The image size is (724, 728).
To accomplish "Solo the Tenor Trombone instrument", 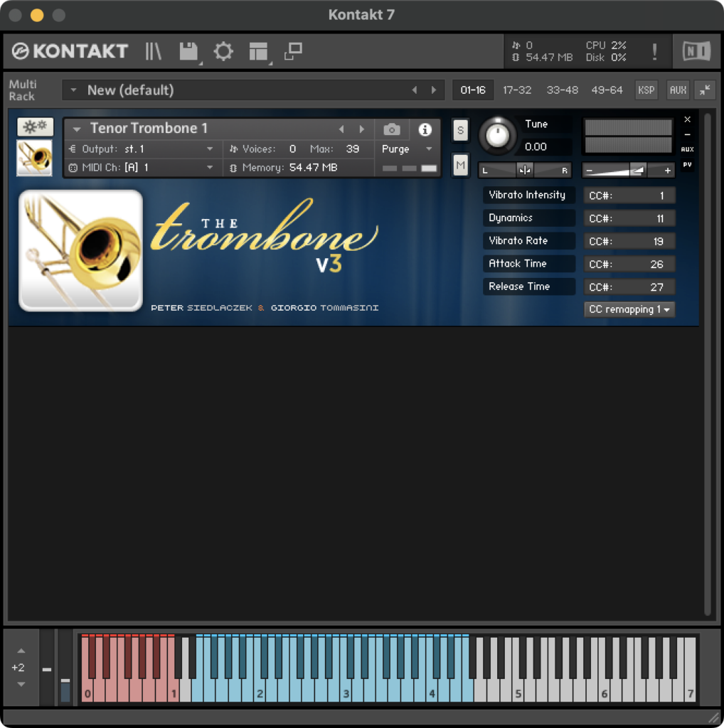I will coord(460,130).
